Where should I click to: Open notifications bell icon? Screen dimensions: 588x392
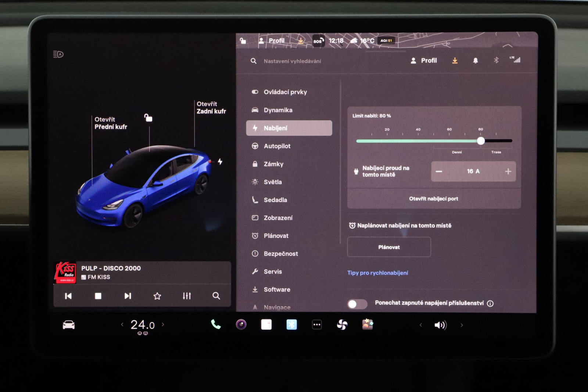pos(475,61)
